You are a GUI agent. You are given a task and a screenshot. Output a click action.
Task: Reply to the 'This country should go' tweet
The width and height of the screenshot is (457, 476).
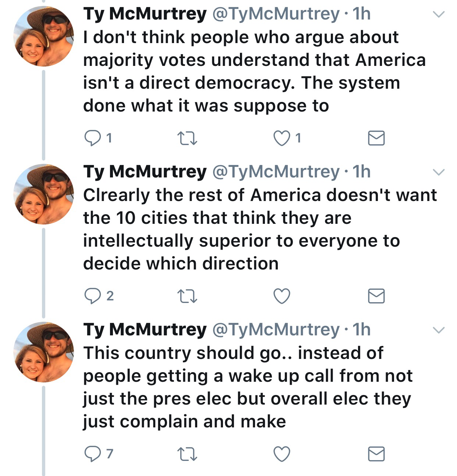click(x=91, y=454)
